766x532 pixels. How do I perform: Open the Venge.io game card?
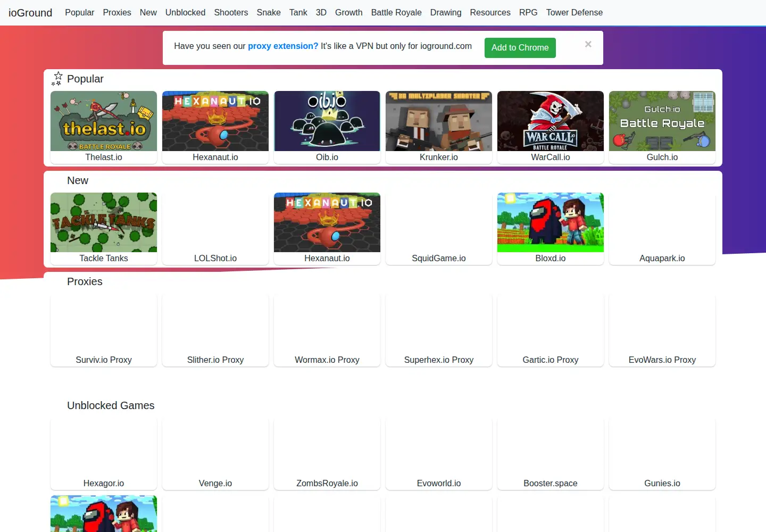215,454
